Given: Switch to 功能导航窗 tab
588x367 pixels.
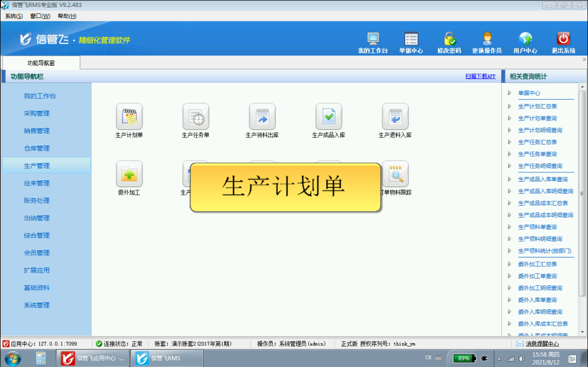Looking at the screenshot, I should (x=41, y=63).
